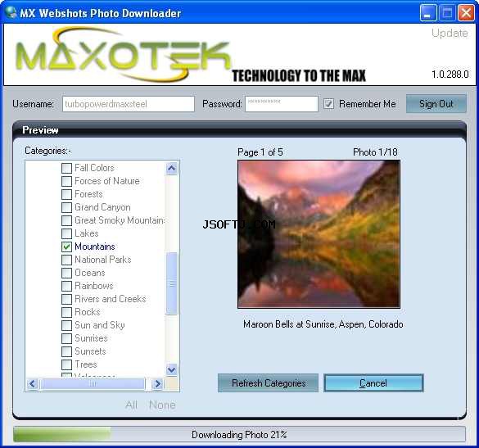Screen dimensions: 479x448
Task: Click the Page 1 of 5 label
Action: [x=260, y=152]
